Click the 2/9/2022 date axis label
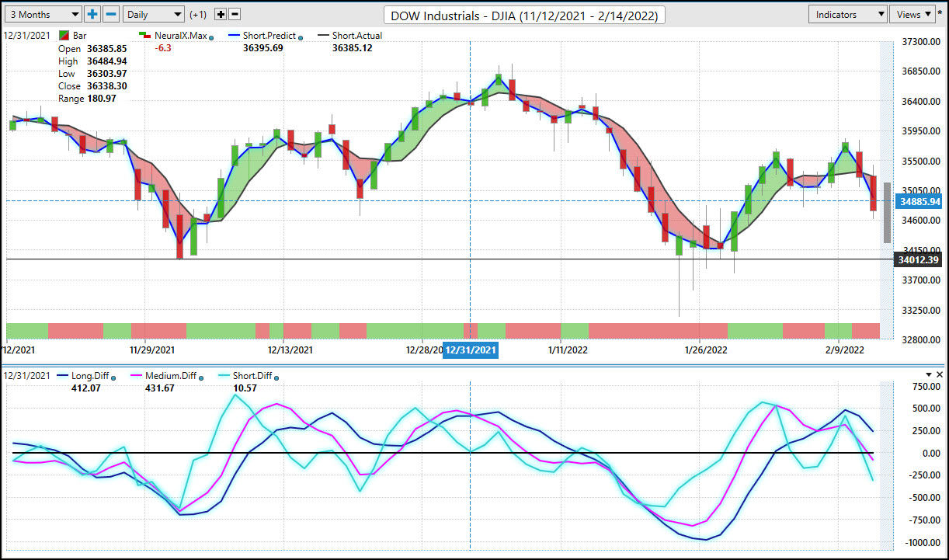949x560 pixels. [844, 350]
